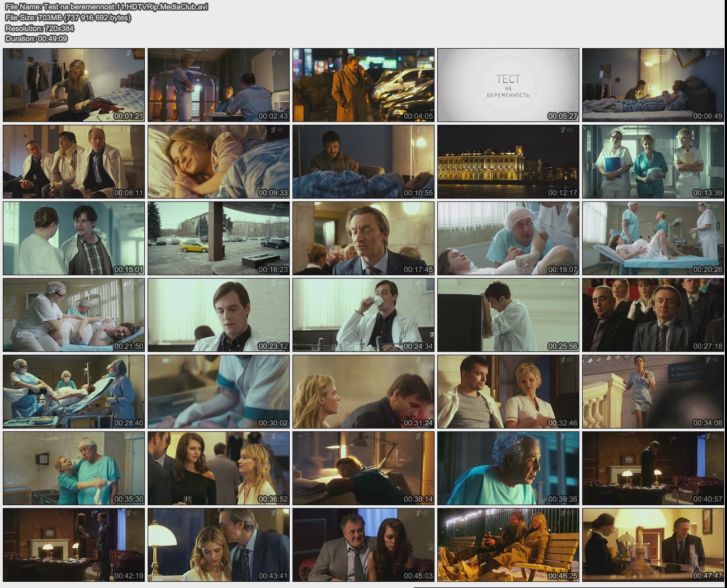Select the Resolution 720x384 text
This screenshot has height=588, width=727.
(40, 28)
